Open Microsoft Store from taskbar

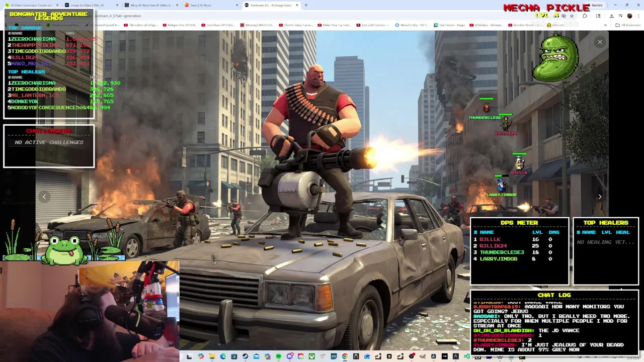[234, 356]
